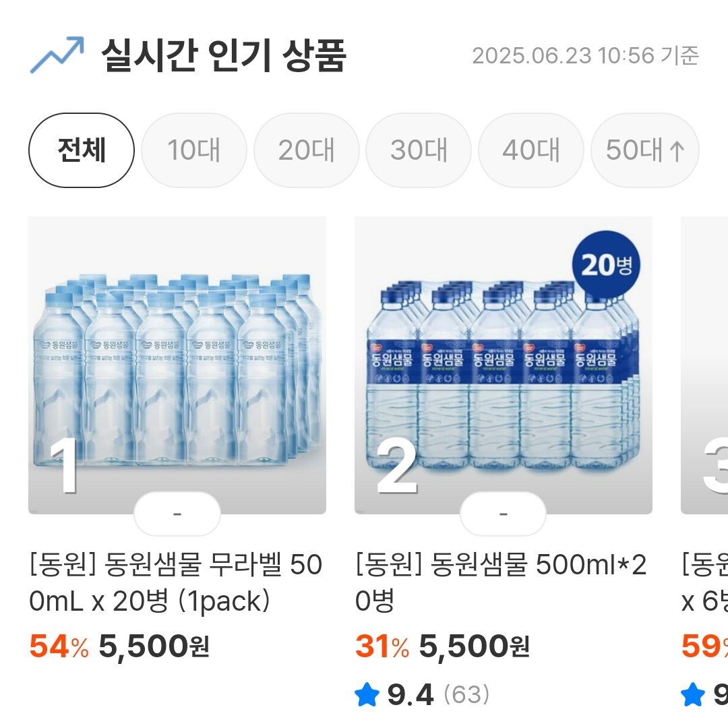Image resolution: width=728 pixels, height=728 pixels.
Task: Open the 동원샘물 500ml*20병 product title
Action: click(x=501, y=583)
